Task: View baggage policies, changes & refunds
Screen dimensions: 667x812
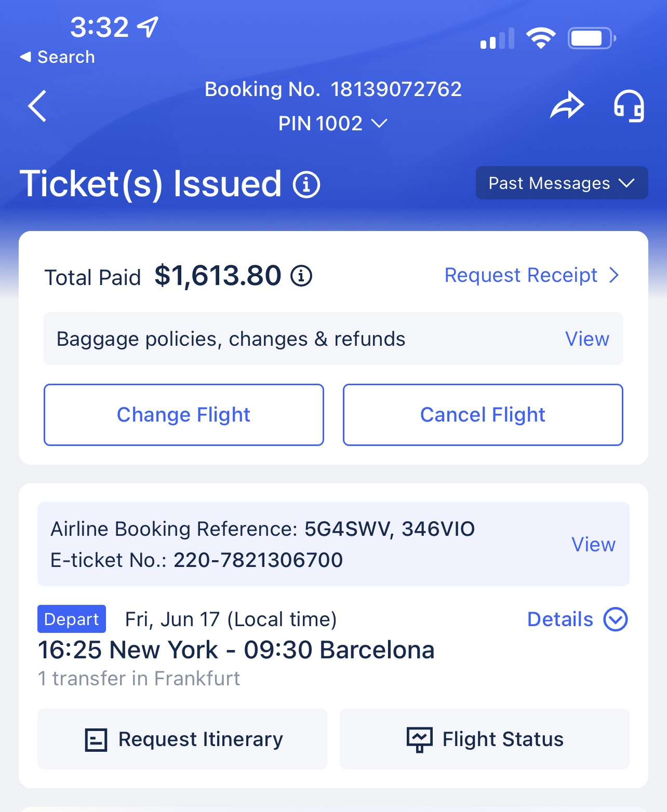Action: pos(587,339)
